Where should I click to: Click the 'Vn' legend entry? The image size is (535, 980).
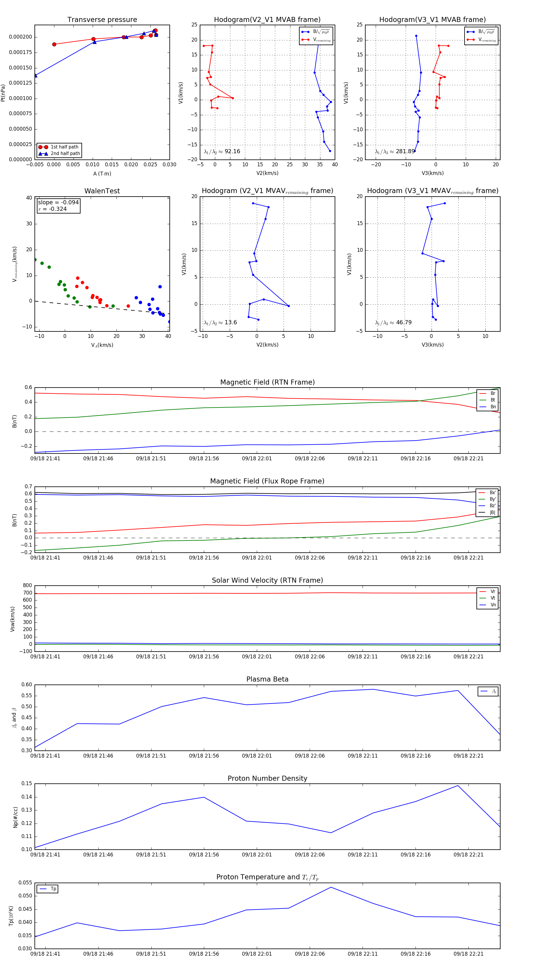[x=487, y=605]
